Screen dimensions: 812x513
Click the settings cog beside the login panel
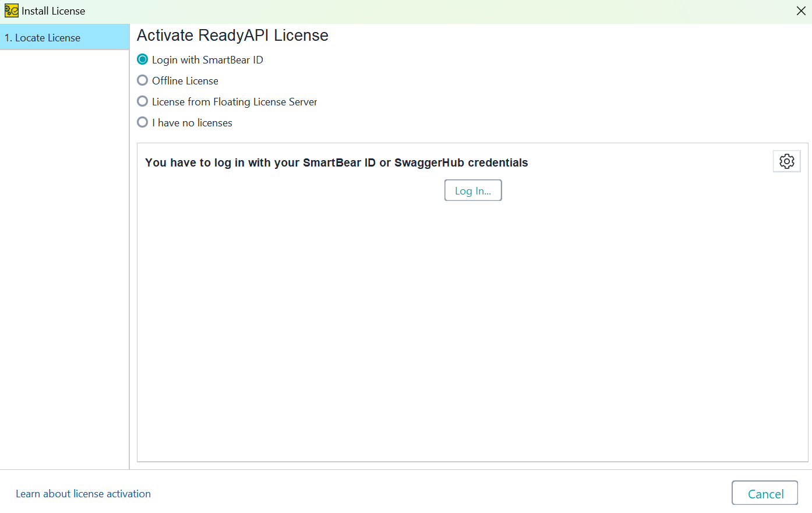[x=786, y=161]
